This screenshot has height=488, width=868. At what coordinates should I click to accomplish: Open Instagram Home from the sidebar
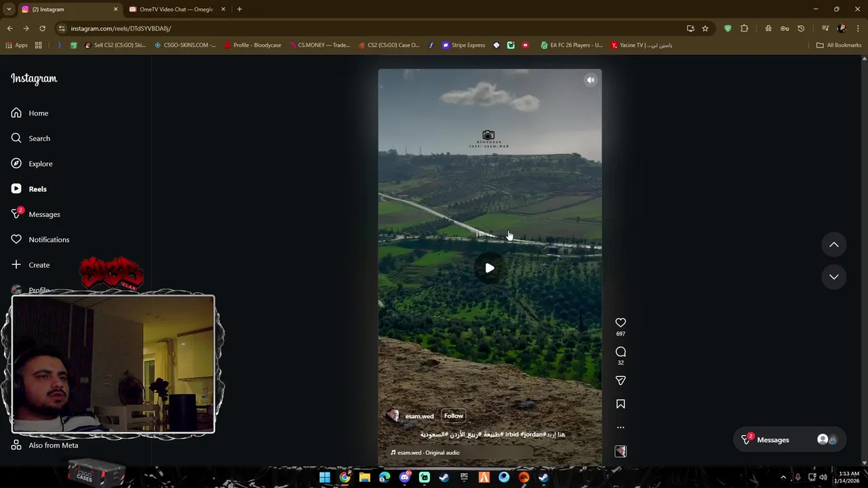pyautogui.click(x=30, y=113)
